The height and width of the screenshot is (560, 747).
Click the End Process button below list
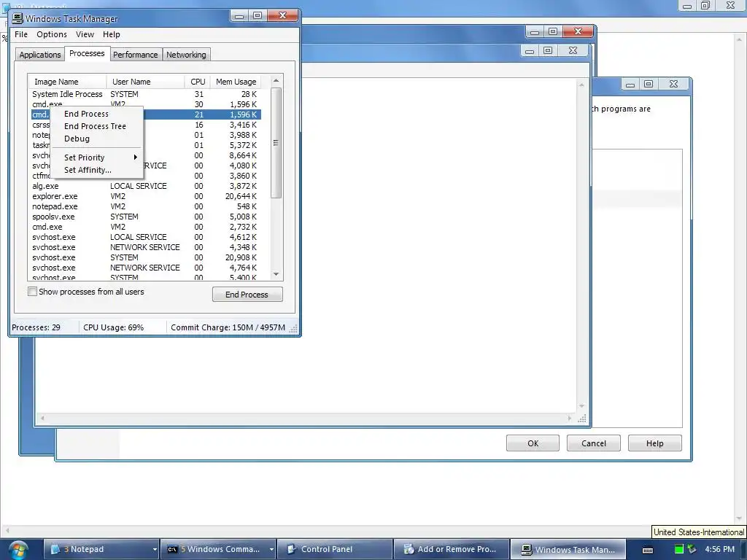[x=247, y=295]
